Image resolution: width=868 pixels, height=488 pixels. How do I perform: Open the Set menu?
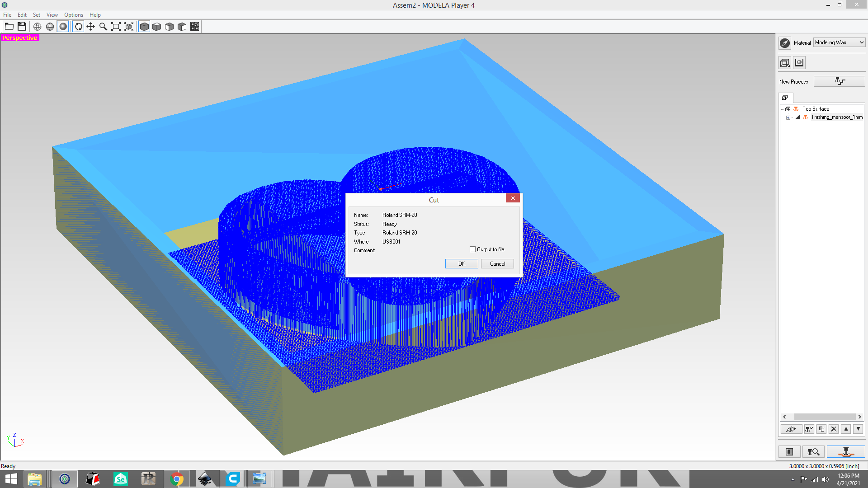click(37, 15)
